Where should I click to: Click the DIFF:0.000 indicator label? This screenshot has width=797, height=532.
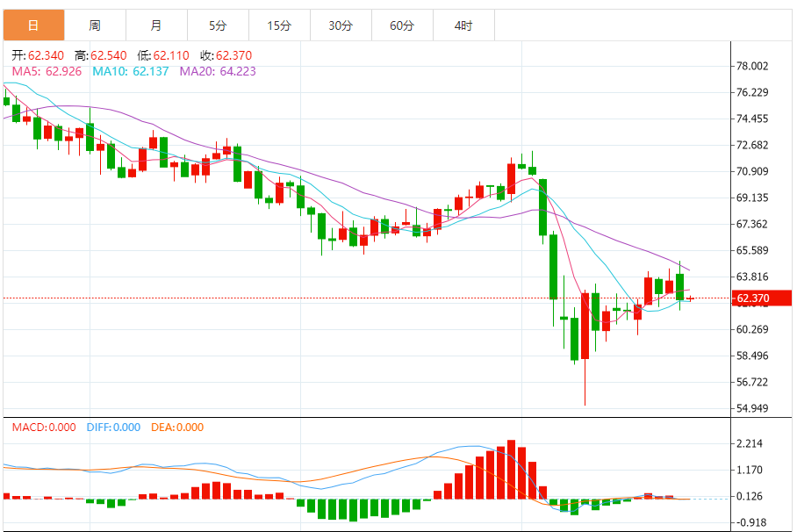pyautogui.click(x=113, y=428)
